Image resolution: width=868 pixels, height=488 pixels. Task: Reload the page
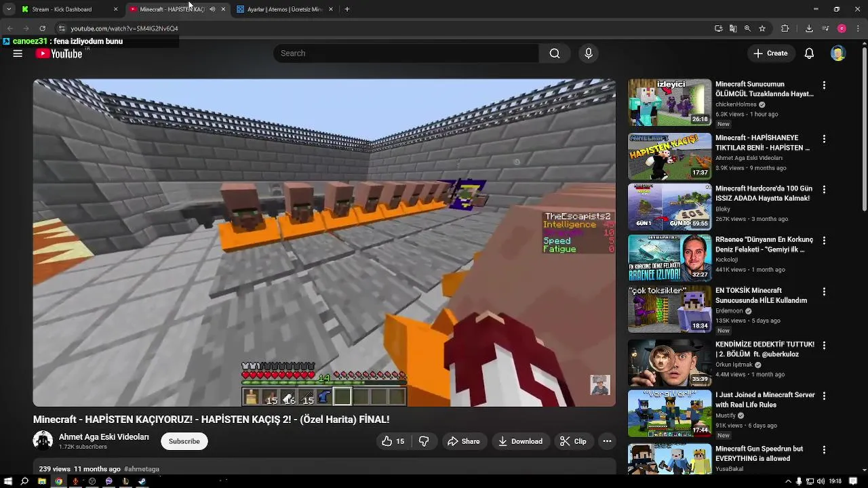pyautogui.click(x=42, y=28)
